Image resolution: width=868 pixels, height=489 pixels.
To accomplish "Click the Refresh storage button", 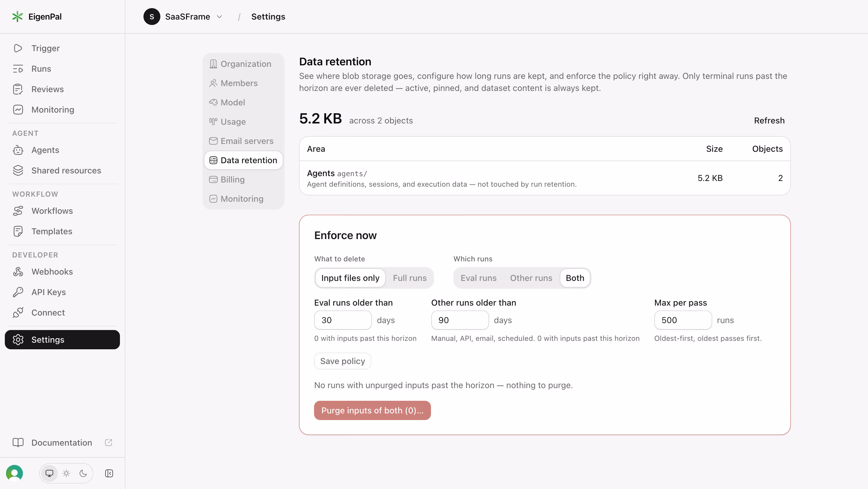I will click(769, 120).
